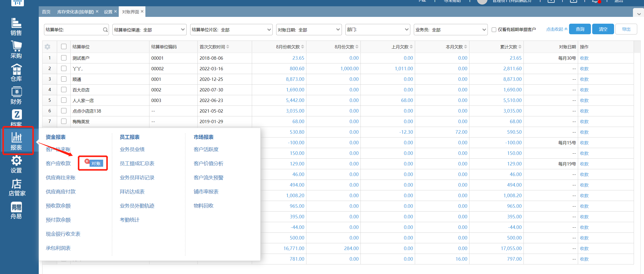Switch to the 首页 tab

pos(46,12)
